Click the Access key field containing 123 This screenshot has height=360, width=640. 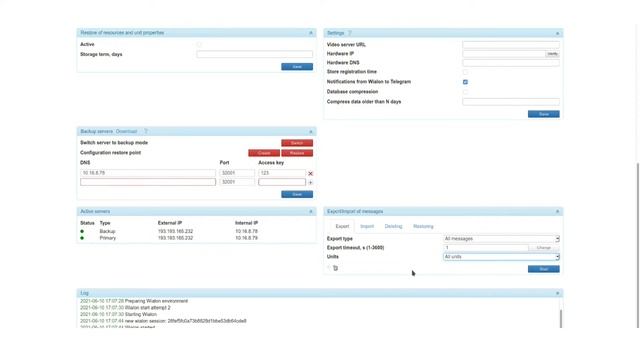point(282,173)
